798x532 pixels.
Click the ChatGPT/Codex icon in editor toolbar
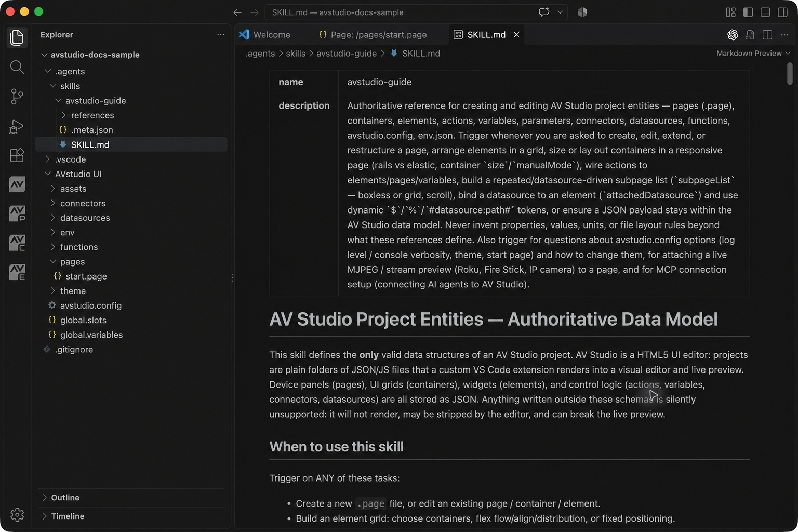pyautogui.click(x=733, y=35)
